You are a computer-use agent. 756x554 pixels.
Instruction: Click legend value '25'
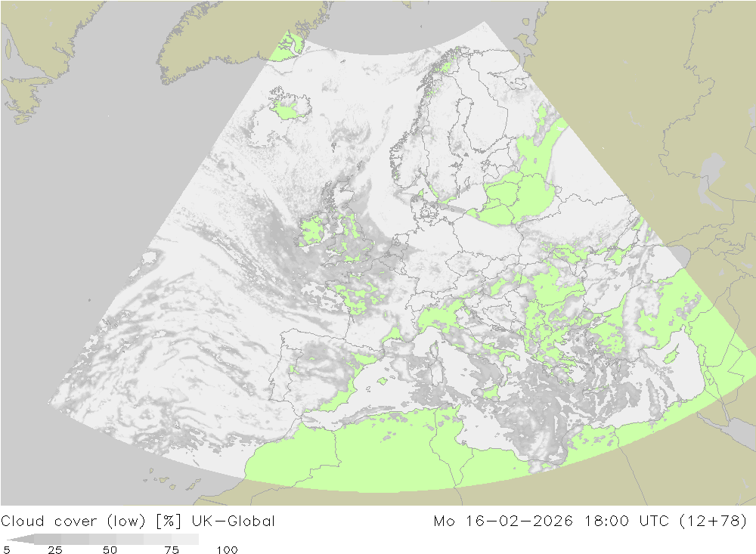coord(55,549)
